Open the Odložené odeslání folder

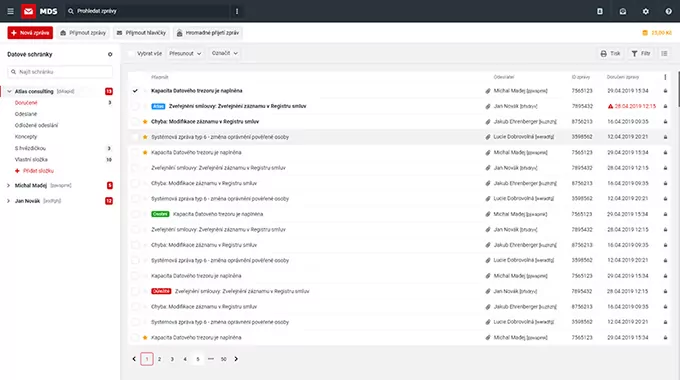pyautogui.click(x=36, y=125)
